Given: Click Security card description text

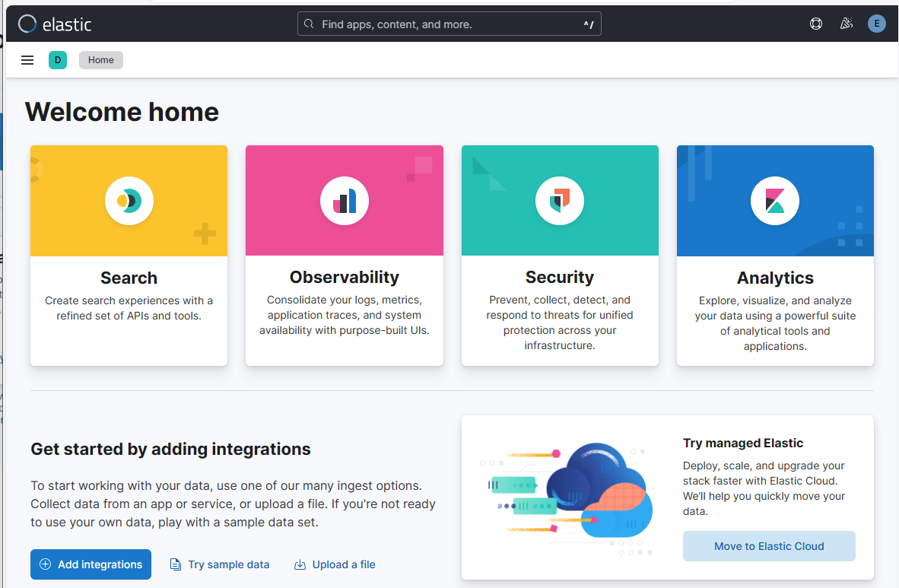Looking at the screenshot, I should (x=560, y=323).
